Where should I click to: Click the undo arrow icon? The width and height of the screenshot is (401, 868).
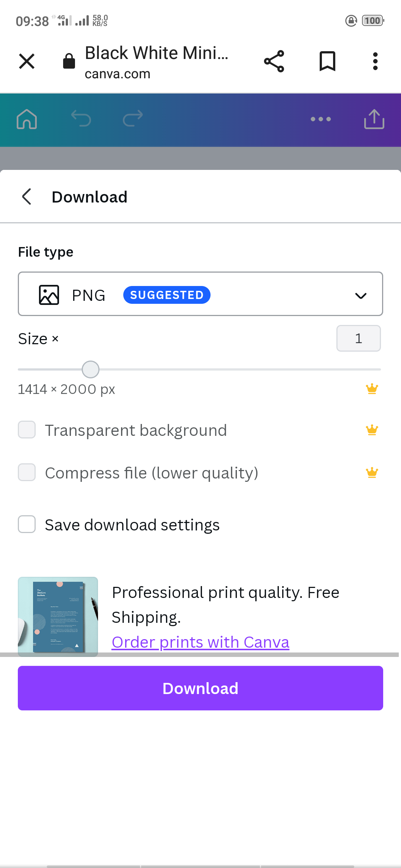(81, 119)
